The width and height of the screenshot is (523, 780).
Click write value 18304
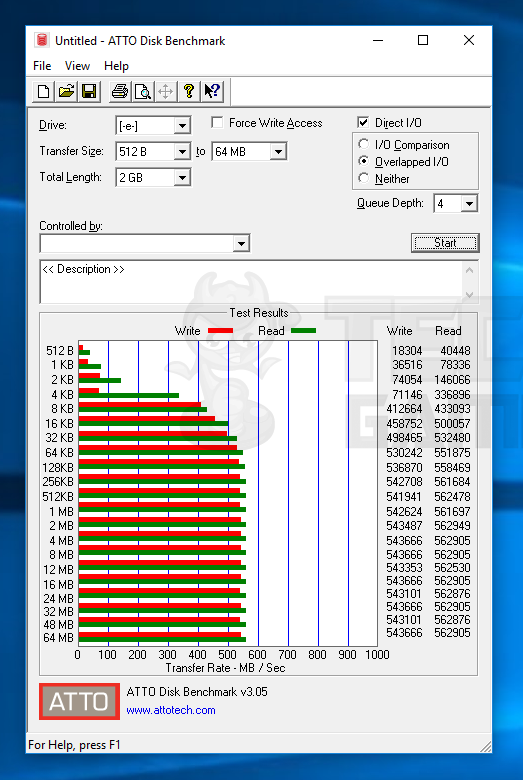click(407, 350)
